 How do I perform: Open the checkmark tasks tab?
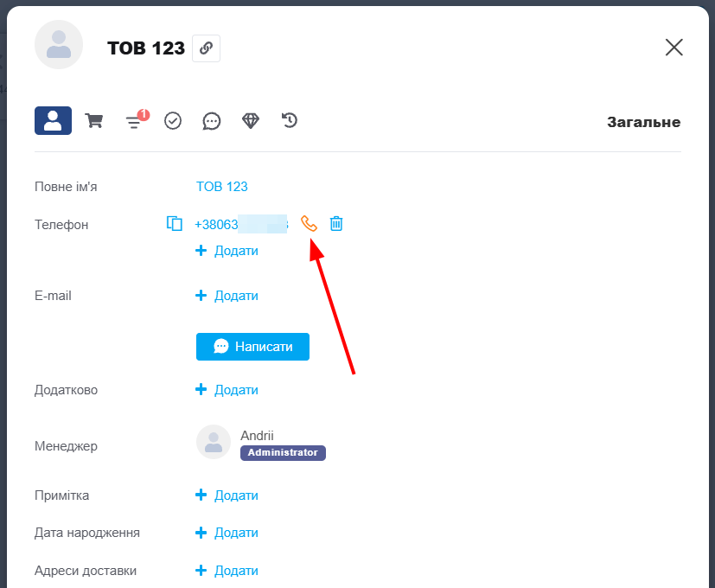[173, 121]
